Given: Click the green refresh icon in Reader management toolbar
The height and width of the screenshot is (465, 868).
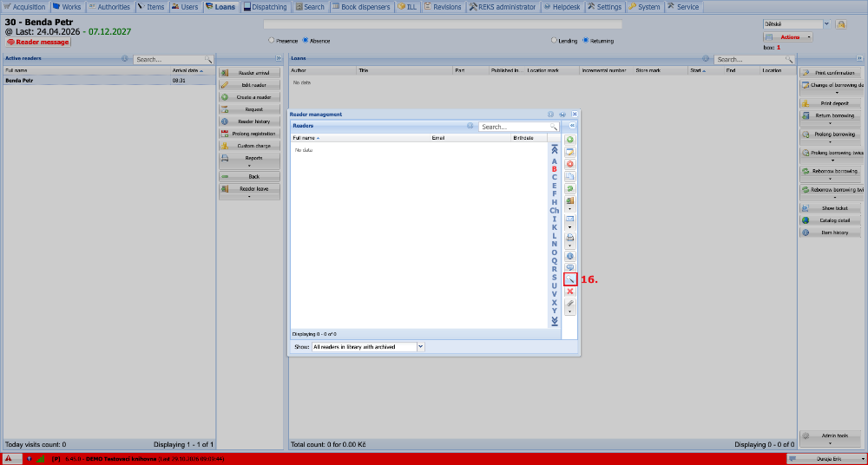Looking at the screenshot, I should 569,189.
